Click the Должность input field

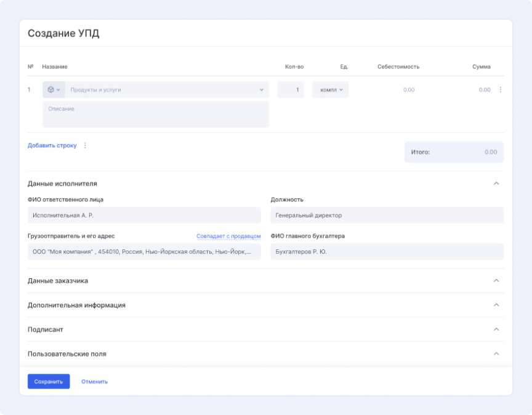pos(387,216)
